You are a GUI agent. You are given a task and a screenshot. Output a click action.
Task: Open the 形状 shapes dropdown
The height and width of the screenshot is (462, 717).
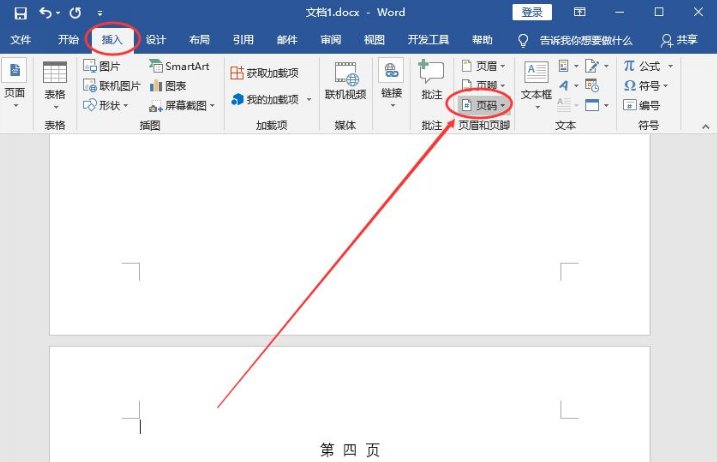click(106, 105)
